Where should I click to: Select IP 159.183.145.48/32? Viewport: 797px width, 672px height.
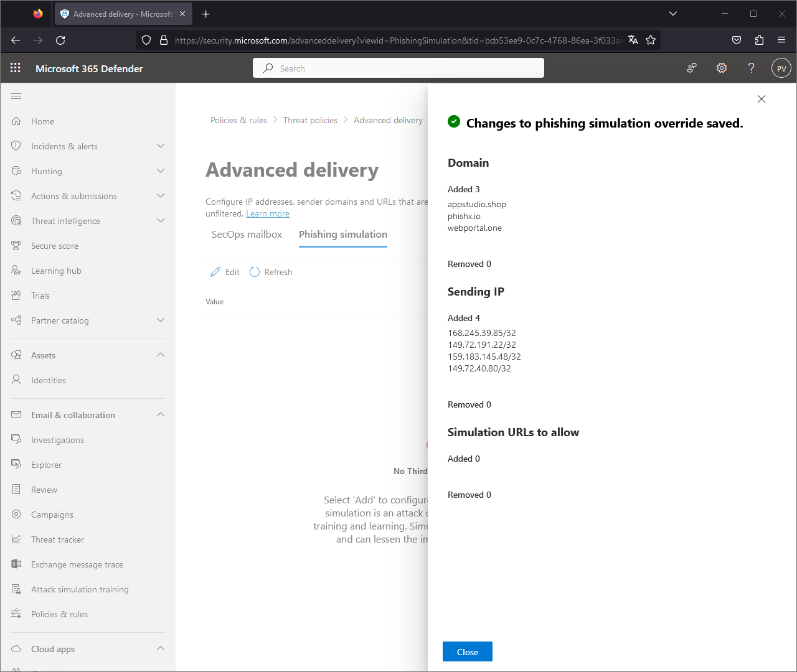click(x=484, y=357)
